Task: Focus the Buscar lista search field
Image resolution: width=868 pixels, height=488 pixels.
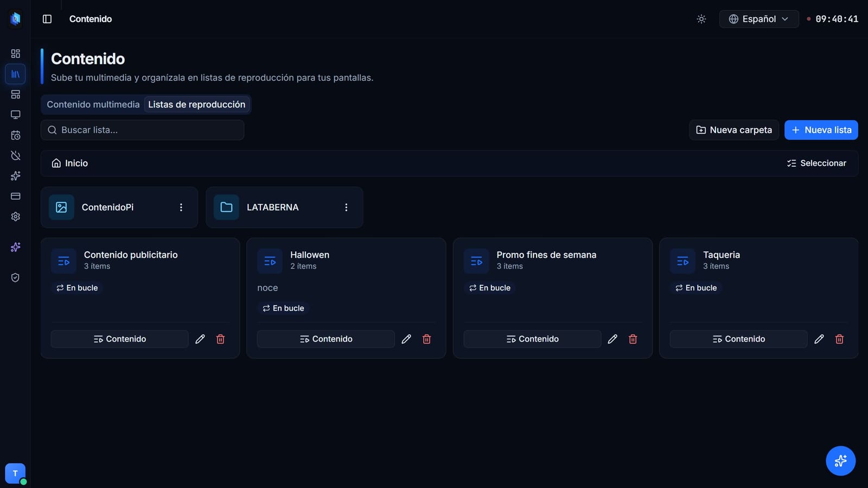Action: [x=142, y=130]
